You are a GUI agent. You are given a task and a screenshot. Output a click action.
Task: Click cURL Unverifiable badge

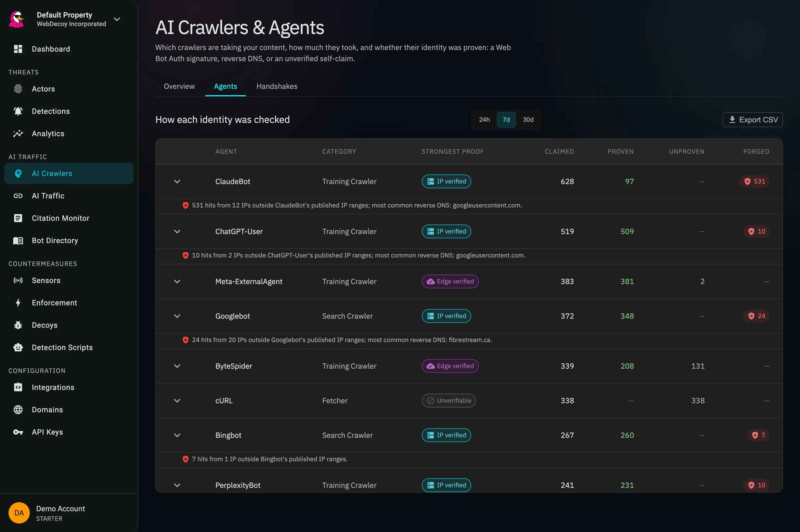[x=449, y=401]
